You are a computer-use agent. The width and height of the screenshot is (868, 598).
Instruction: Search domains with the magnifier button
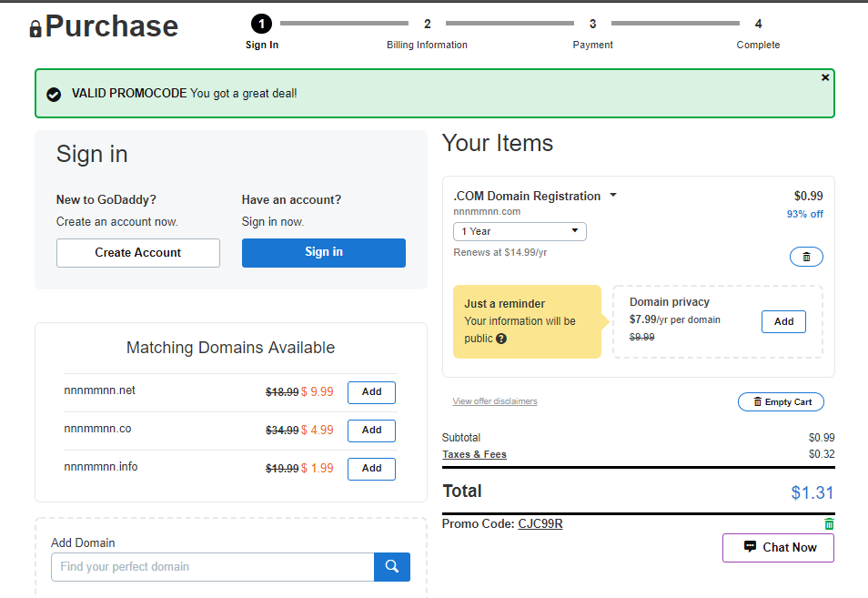(392, 566)
